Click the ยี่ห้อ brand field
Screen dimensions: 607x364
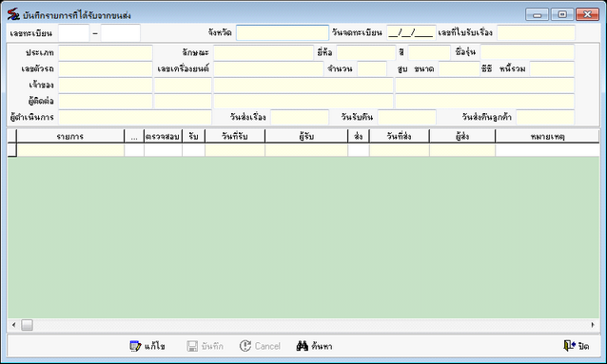[366, 52]
